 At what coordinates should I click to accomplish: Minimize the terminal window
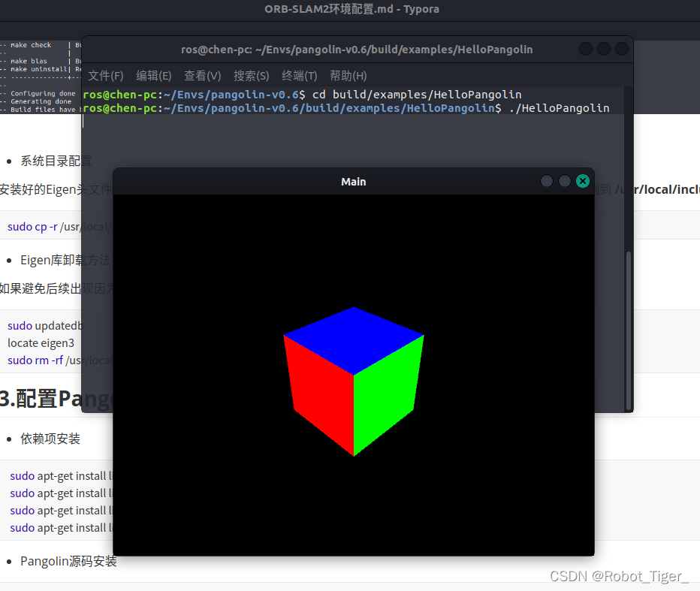coord(586,49)
